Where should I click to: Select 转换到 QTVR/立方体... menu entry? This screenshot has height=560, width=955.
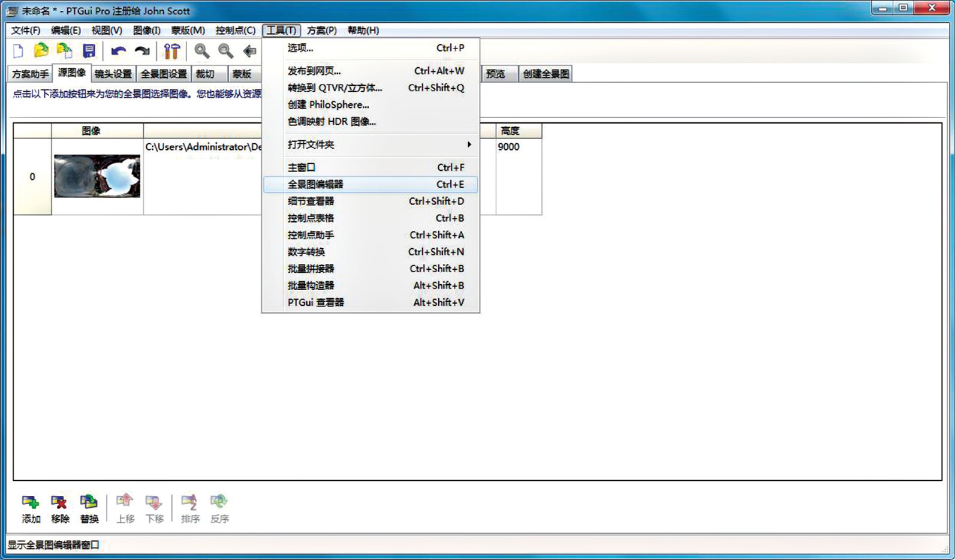(370, 88)
